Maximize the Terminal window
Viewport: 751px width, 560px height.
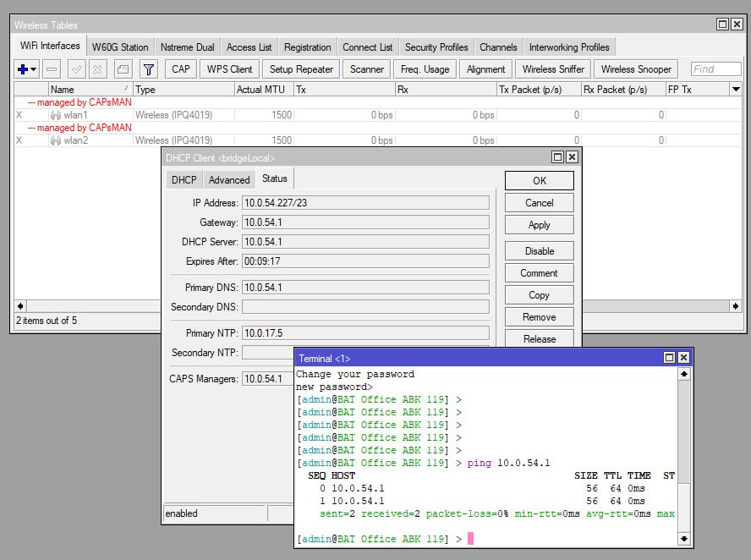point(669,357)
